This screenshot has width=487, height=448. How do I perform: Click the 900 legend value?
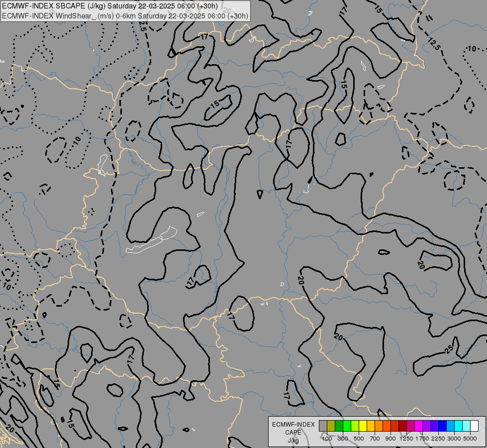[x=390, y=439]
